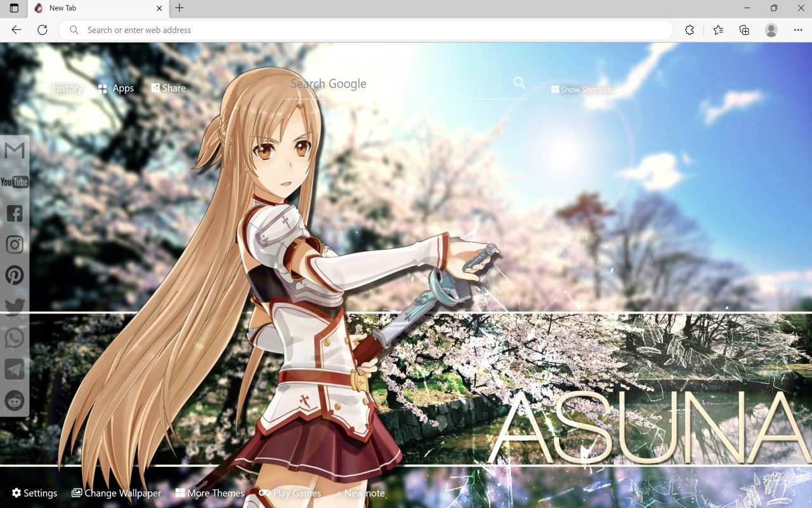Screen dimensions: 812x508
Task: Open the browser profile avatar
Action: (771, 30)
